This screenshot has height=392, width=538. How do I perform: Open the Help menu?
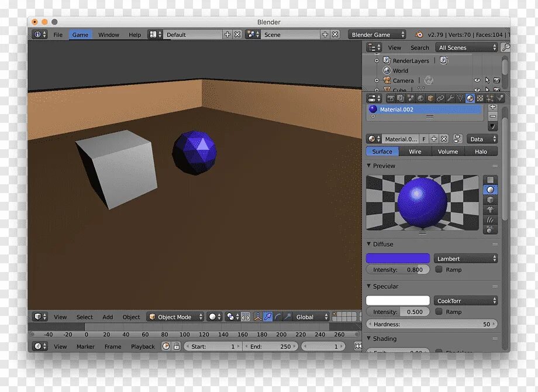[x=135, y=35]
